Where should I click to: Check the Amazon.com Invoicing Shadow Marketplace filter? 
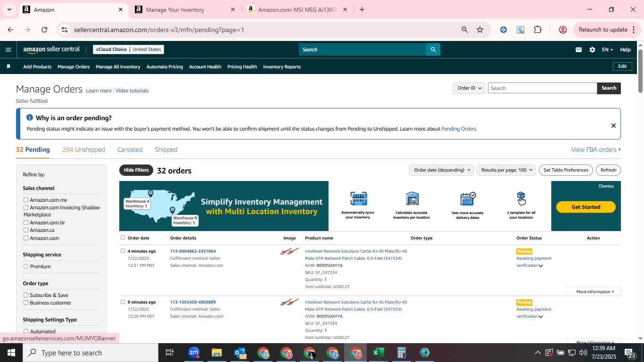click(26, 207)
